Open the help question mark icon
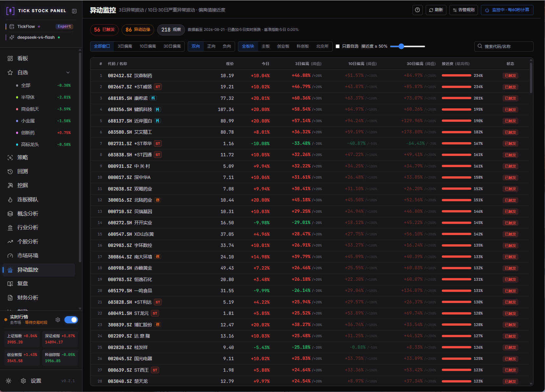Viewport: 545px width, 392px height. coord(417,10)
